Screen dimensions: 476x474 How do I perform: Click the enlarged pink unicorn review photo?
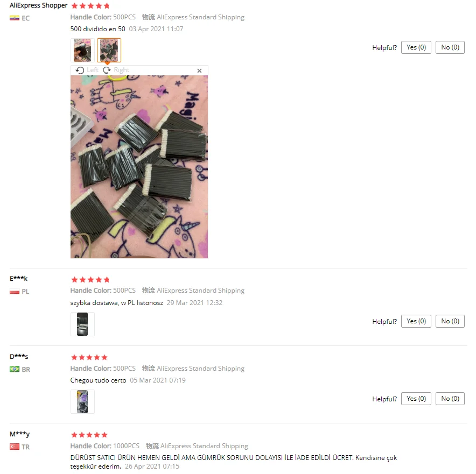(139, 167)
